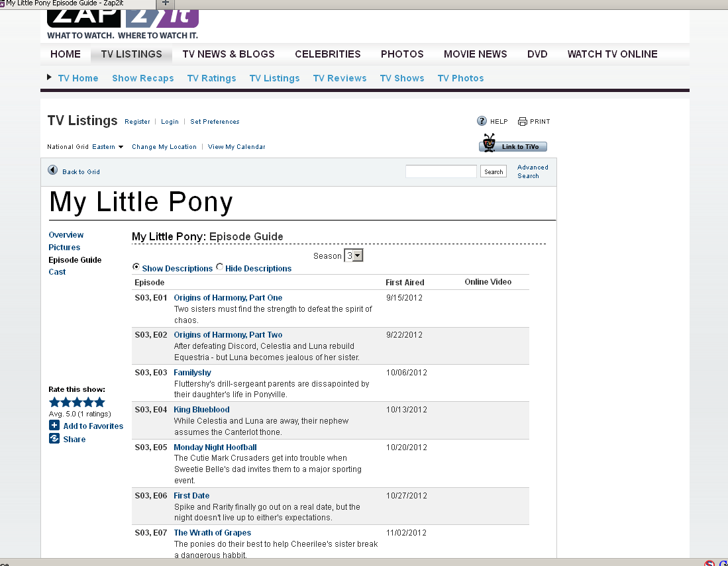This screenshot has width=728, height=566.
Task: Click the 9/15/2012 air date
Action: (404, 298)
